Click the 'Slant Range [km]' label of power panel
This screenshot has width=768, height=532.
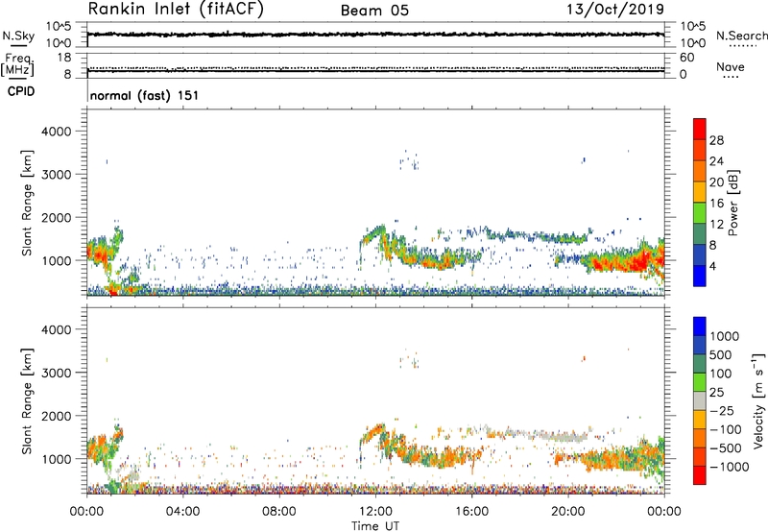tap(28, 203)
